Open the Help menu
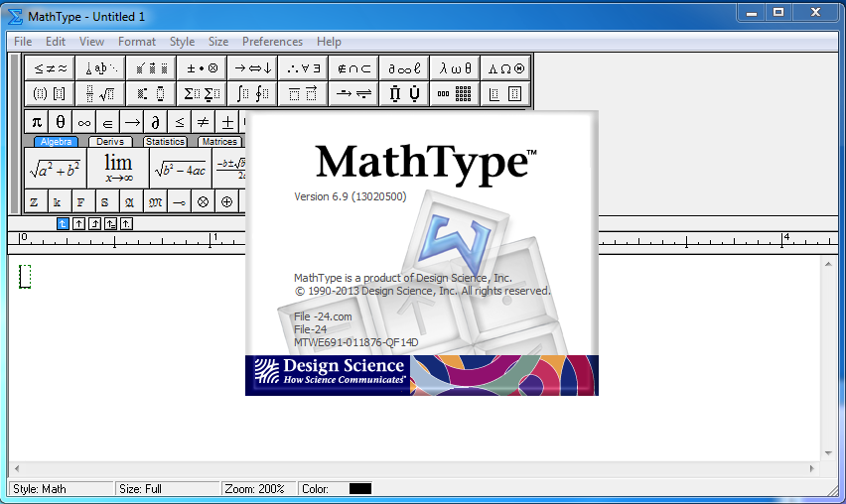The width and height of the screenshot is (846, 504). [x=329, y=42]
